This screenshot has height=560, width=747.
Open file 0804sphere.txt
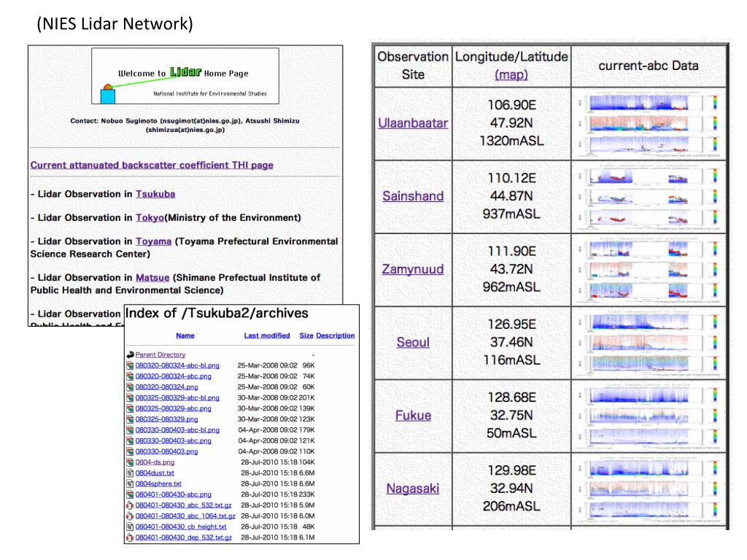158,483
